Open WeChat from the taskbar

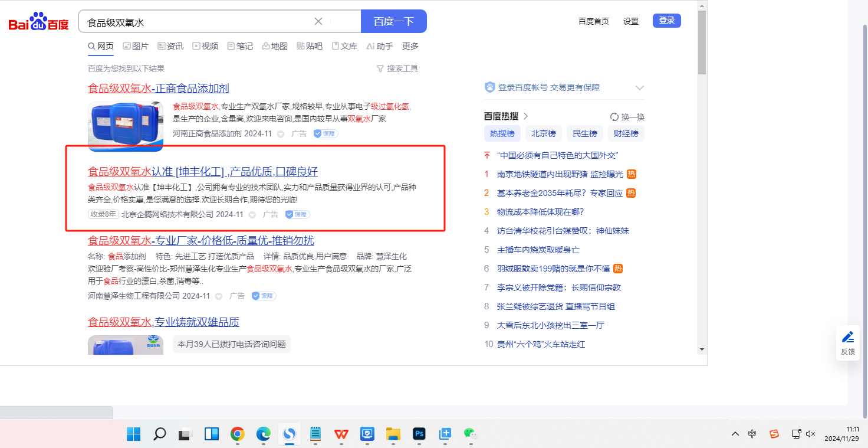click(x=470, y=434)
